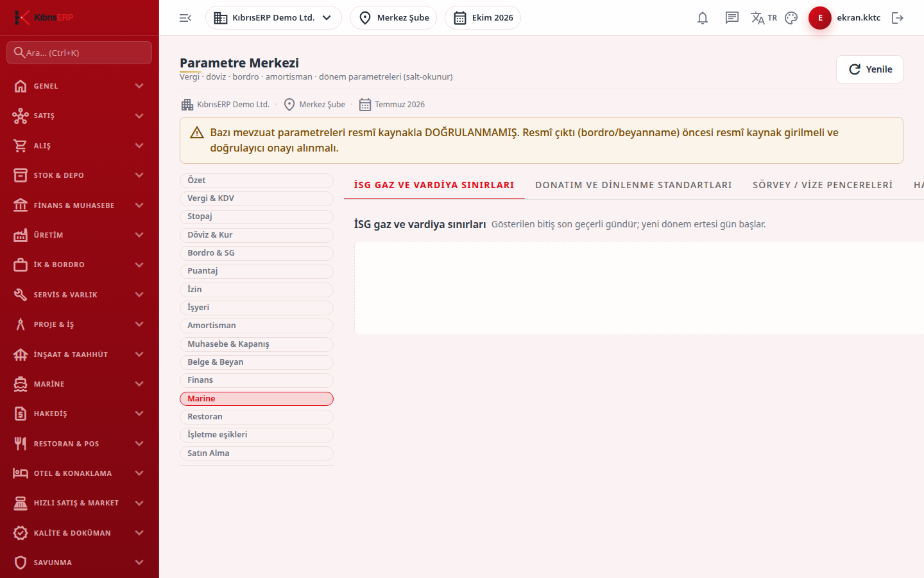Select the Vergi & KDV parameter category

(257, 198)
